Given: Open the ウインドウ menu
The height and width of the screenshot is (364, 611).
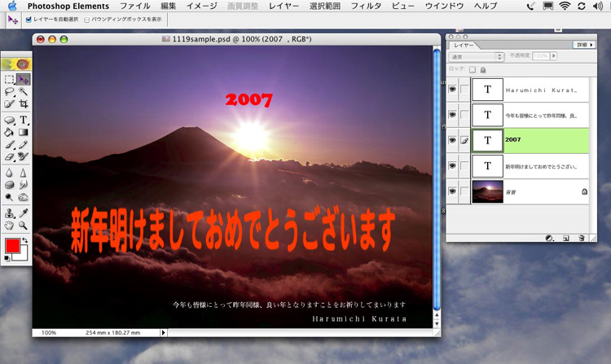Looking at the screenshot, I should pos(444,6).
